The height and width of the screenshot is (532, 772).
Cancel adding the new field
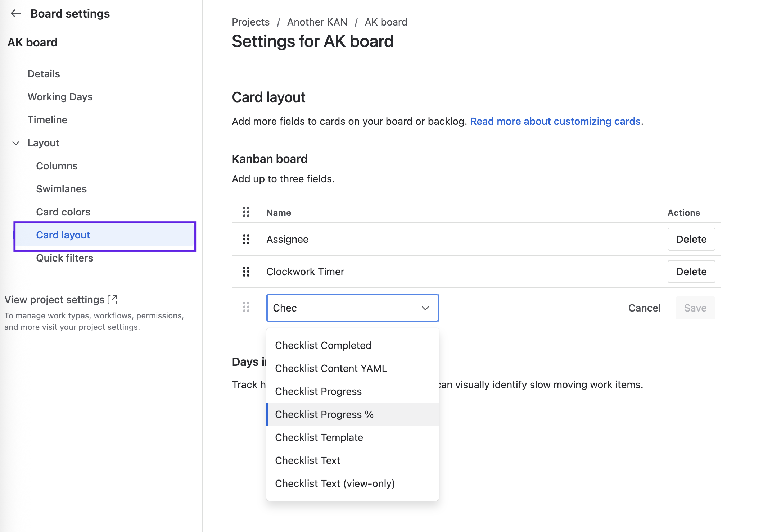644,308
